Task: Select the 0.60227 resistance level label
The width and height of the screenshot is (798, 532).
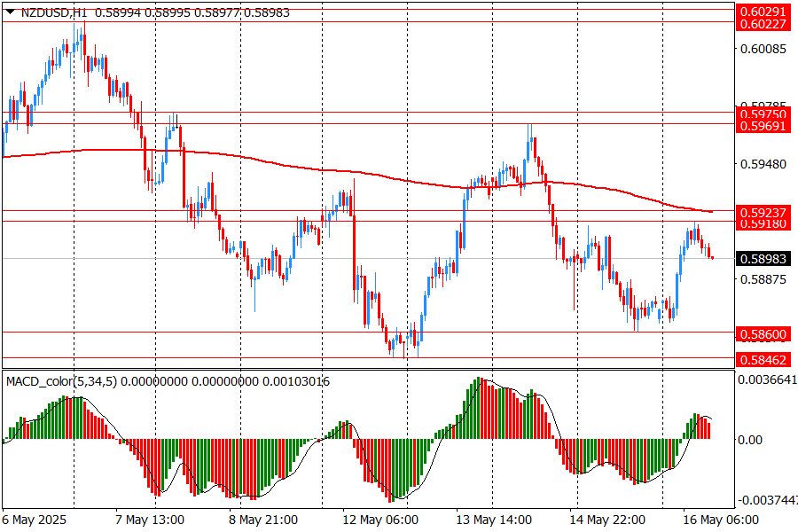Action: click(763, 24)
